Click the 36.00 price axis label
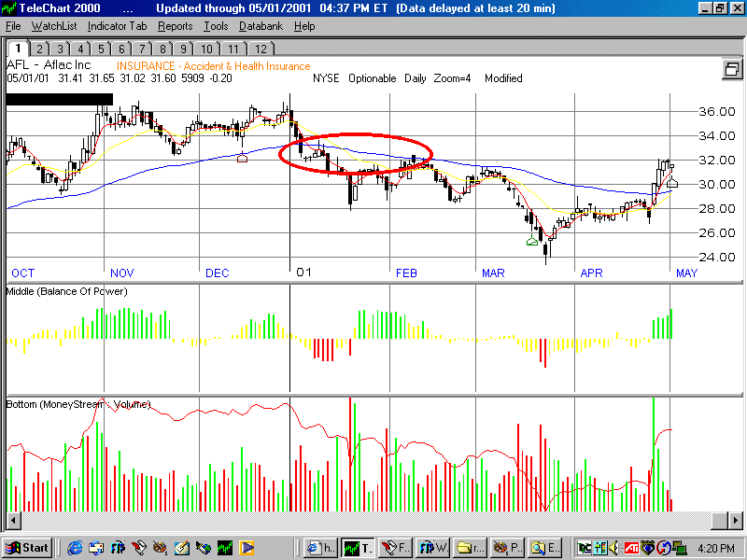 (717, 111)
